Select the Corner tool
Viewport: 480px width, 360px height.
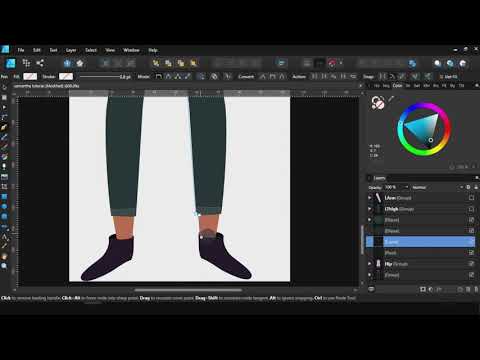click(x=4, y=117)
